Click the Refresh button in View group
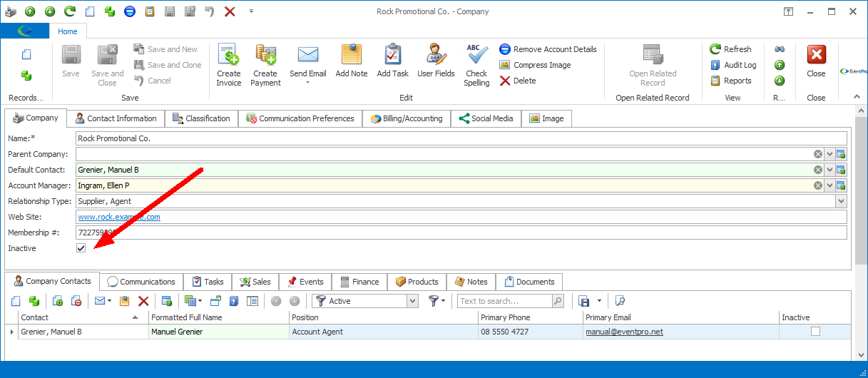 pyautogui.click(x=730, y=49)
